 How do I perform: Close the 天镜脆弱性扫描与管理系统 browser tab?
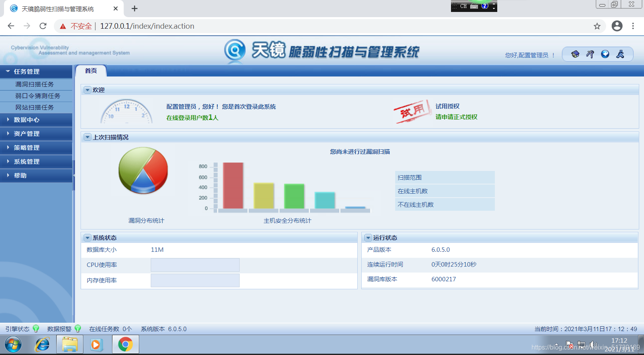[116, 8]
